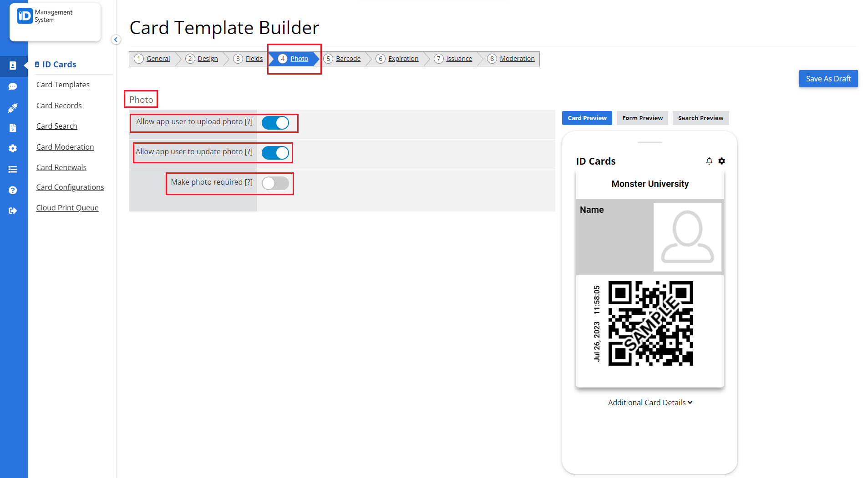Go to step 5 Barcode
868x478 pixels.
click(x=342, y=59)
